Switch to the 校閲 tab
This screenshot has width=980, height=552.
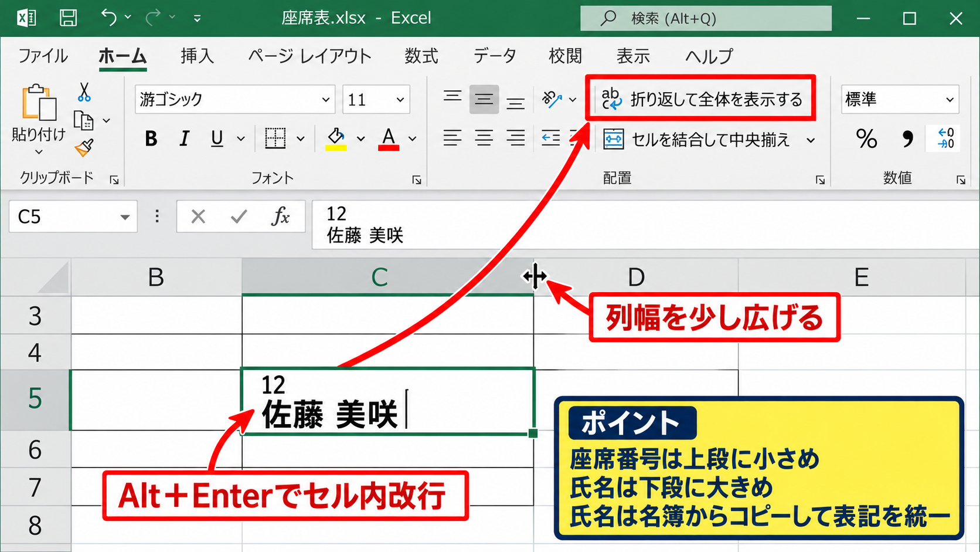565,56
